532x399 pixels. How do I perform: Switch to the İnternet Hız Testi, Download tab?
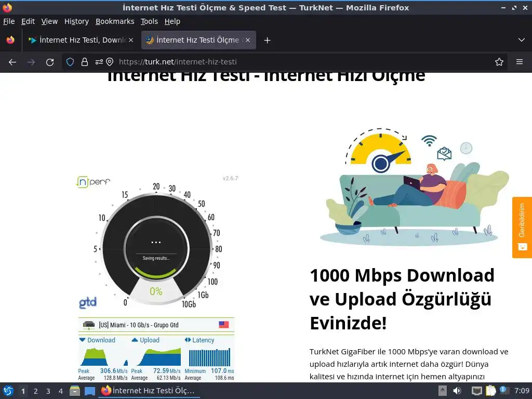[81, 40]
